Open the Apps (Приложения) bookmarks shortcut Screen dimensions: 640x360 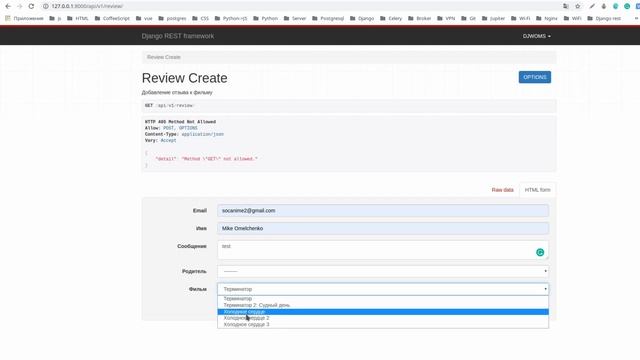(24, 18)
